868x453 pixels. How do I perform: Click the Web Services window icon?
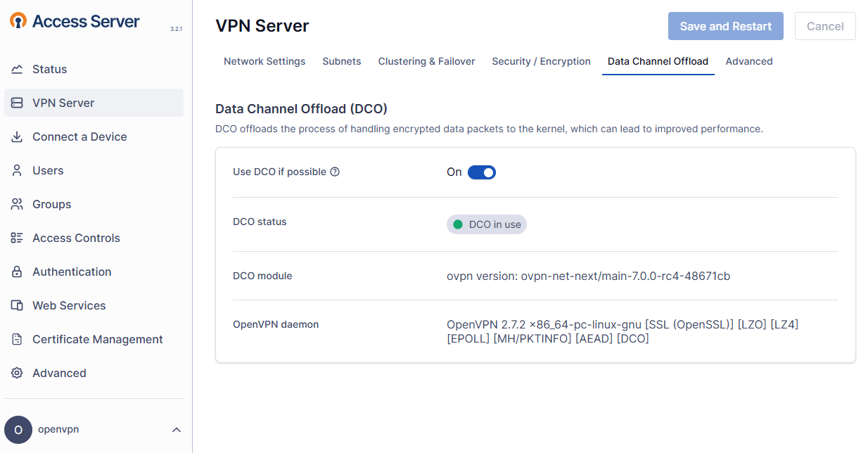18,305
